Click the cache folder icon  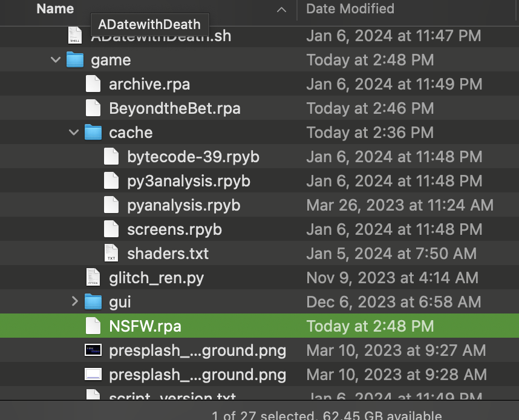click(x=93, y=133)
